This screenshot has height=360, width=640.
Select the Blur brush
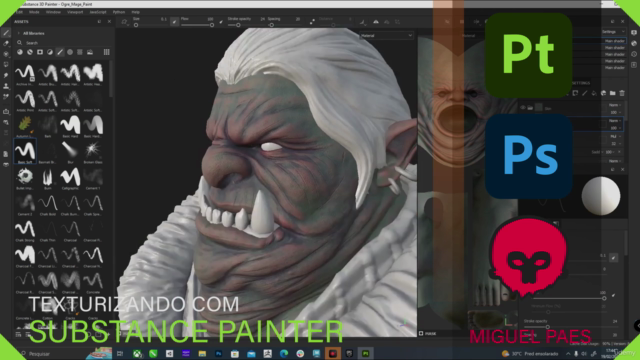click(x=70, y=151)
